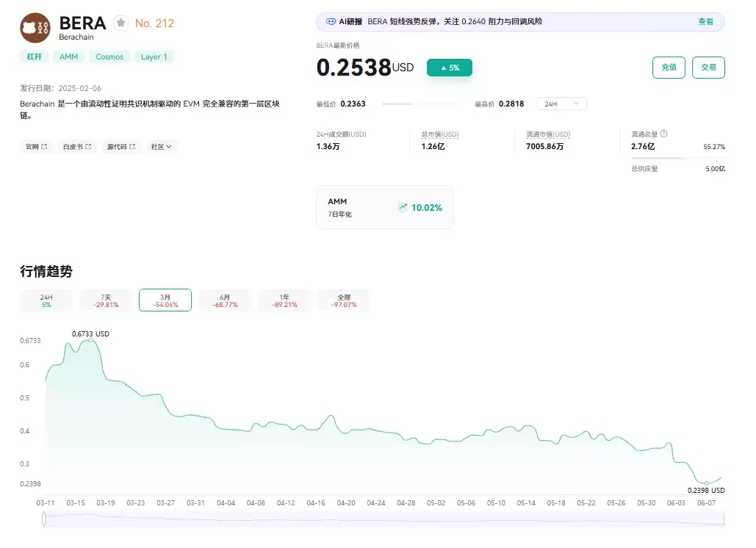
Task: Click the circulating supply progress bar
Action: tap(678, 158)
